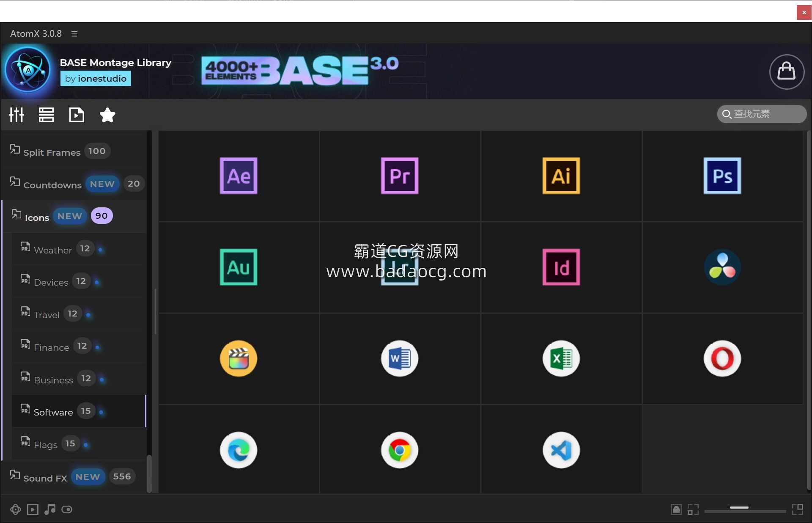Viewport: 812px width, 523px height.
Task: Open the sliders settings icon
Action: [16, 115]
